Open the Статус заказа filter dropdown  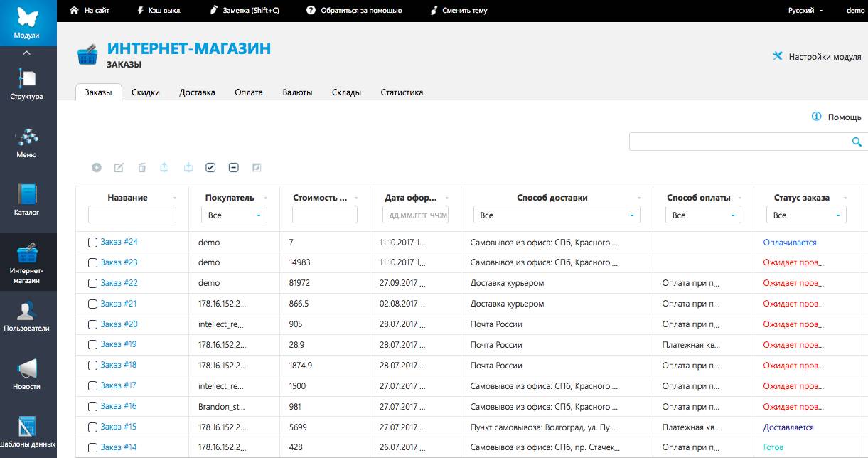pyautogui.click(x=805, y=215)
